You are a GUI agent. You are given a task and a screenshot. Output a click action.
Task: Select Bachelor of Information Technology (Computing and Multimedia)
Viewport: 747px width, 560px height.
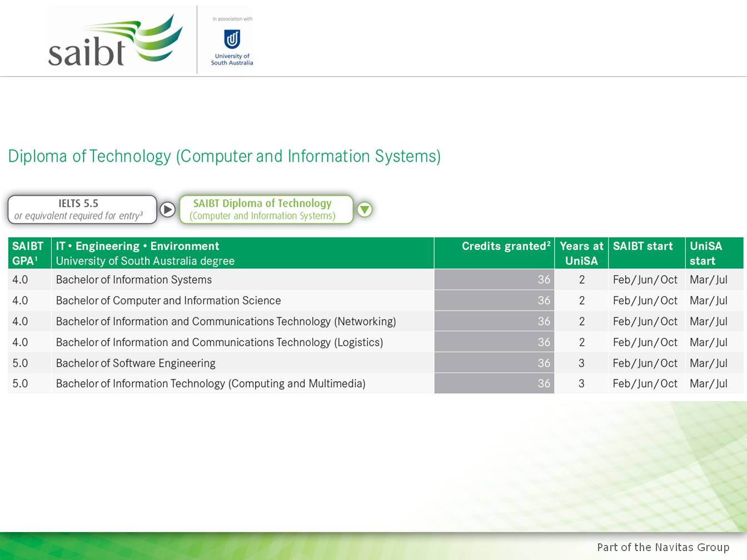pyautogui.click(x=211, y=384)
